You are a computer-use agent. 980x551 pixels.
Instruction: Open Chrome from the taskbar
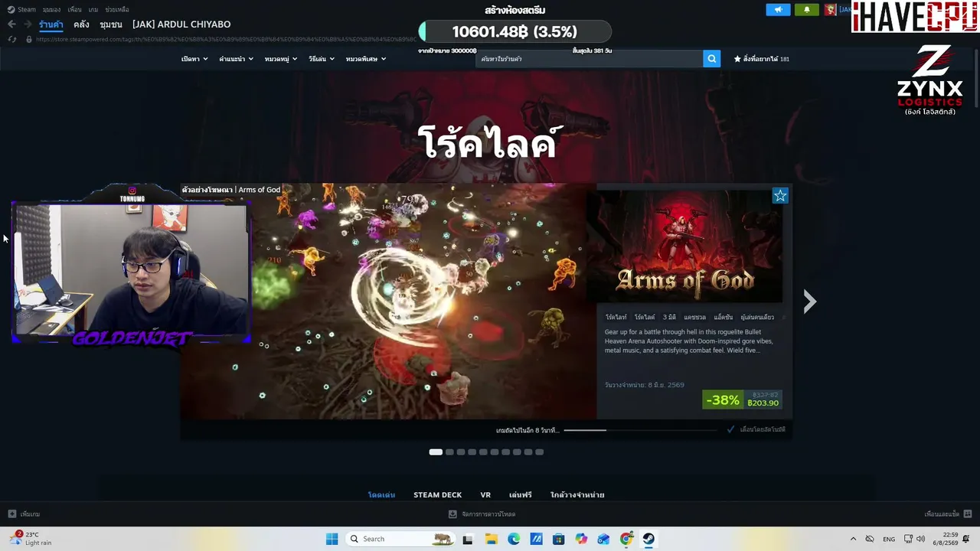tap(626, 539)
